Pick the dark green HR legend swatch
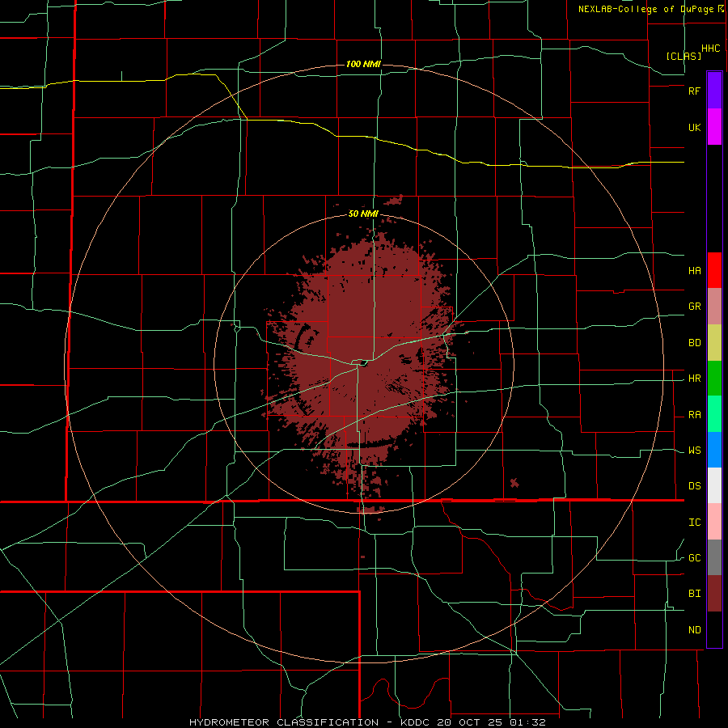The width and height of the screenshot is (728, 728). tap(714, 379)
